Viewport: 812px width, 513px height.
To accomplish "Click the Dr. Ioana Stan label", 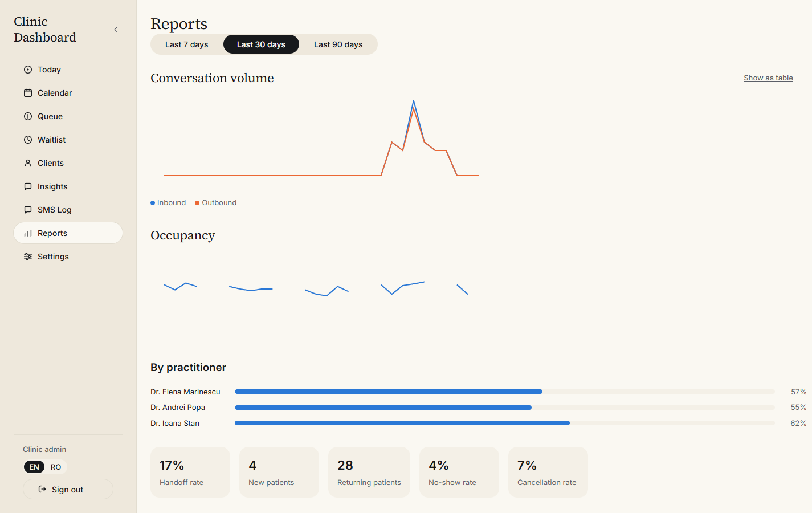I will (x=175, y=423).
